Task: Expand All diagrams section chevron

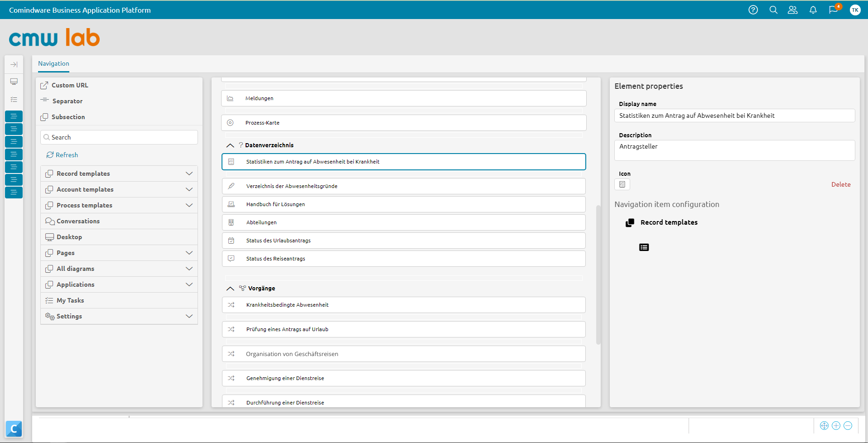Action: tap(189, 269)
